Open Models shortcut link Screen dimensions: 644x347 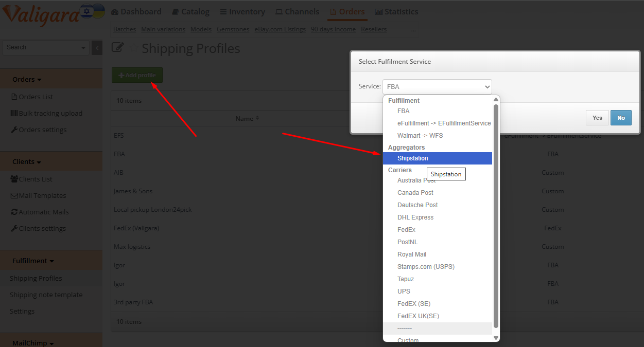coord(201,29)
